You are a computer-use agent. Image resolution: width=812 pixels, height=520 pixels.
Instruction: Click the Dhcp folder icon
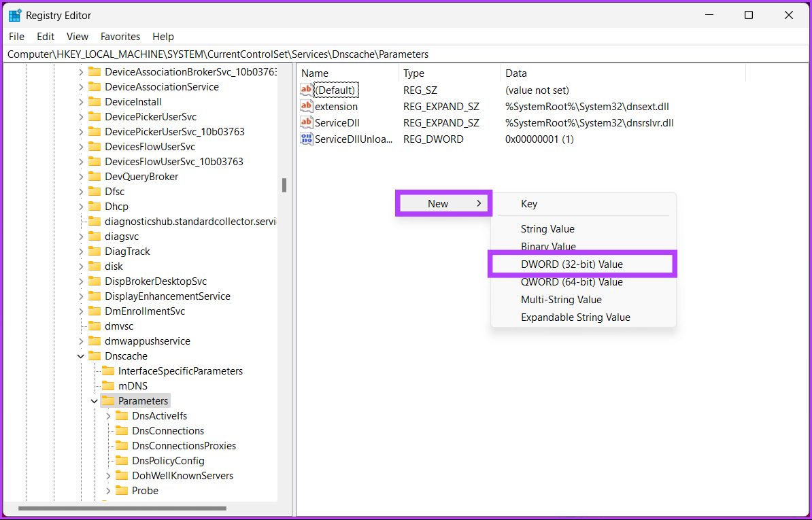pyautogui.click(x=95, y=207)
